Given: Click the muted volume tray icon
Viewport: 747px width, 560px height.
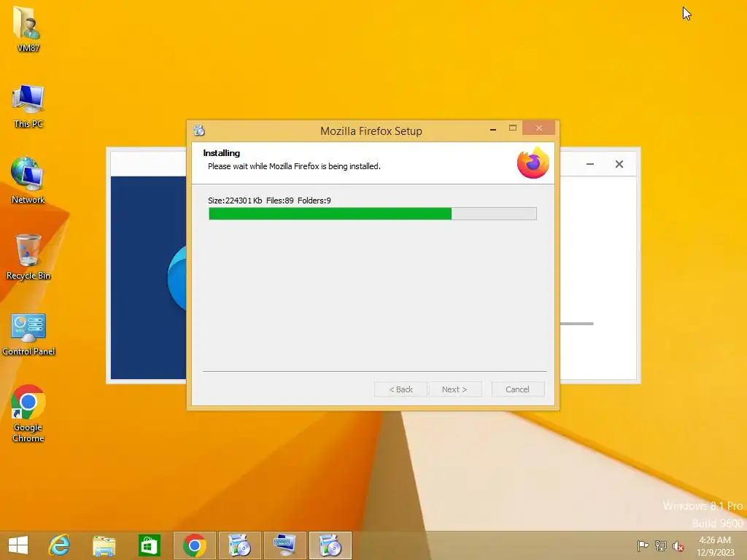Looking at the screenshot, I should tap(678, 545).
